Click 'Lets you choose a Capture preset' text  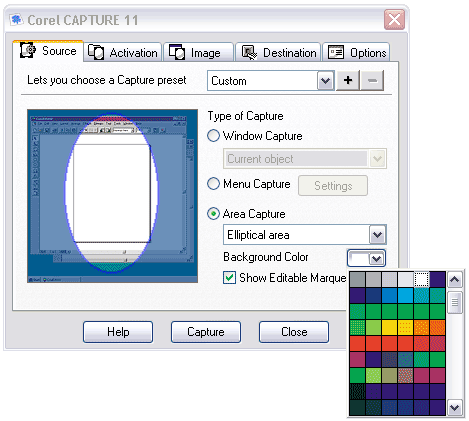click(x=107, y=80)
